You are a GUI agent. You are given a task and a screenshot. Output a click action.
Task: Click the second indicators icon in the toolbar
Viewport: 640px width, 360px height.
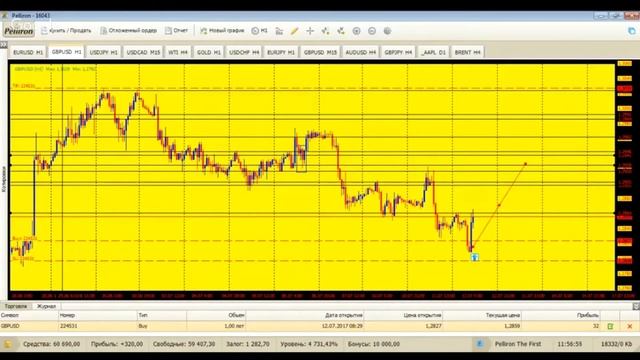click(341, 31)
